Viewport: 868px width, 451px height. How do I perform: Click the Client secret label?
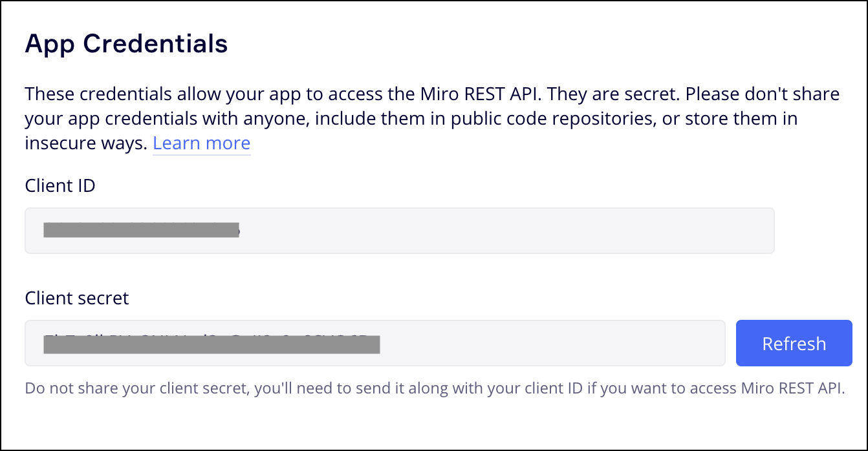pyautogui.click(x=77, y=298)
